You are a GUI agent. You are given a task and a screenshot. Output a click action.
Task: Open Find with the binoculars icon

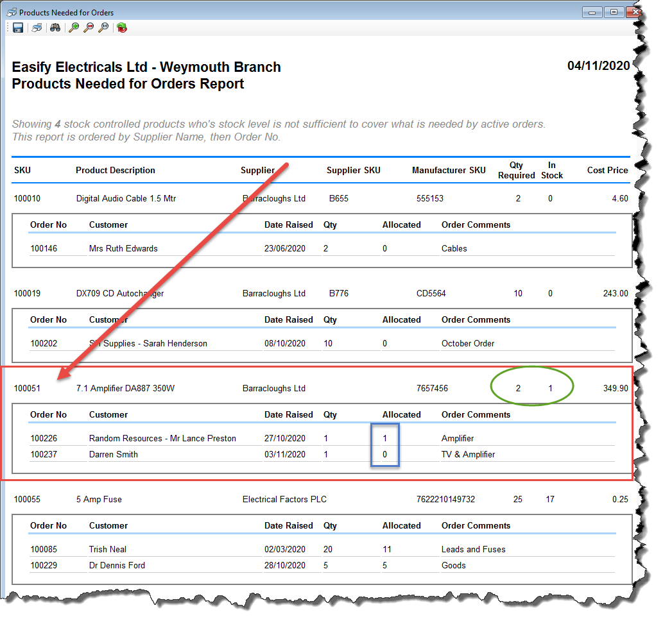(55, 28)
